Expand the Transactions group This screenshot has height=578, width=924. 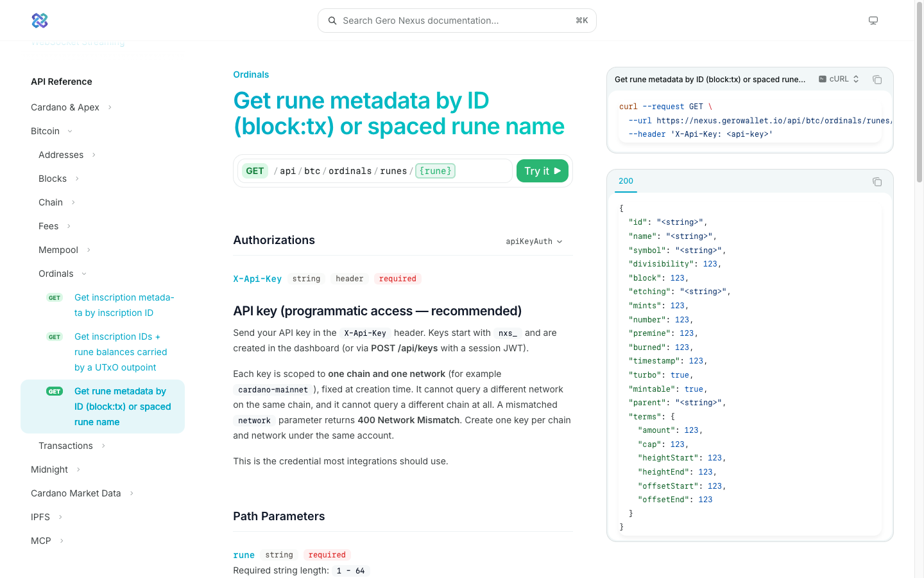pyautogui.click(x=72, y=446)
